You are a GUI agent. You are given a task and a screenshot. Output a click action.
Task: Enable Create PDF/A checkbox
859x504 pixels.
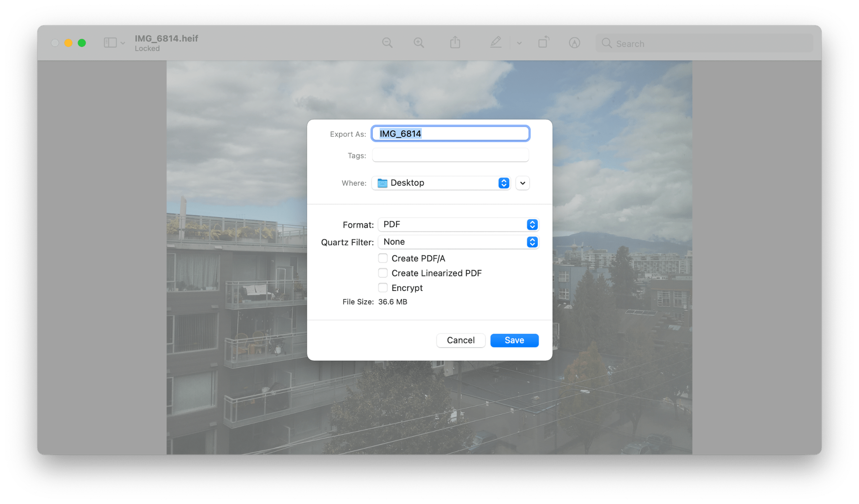point(382,258)
